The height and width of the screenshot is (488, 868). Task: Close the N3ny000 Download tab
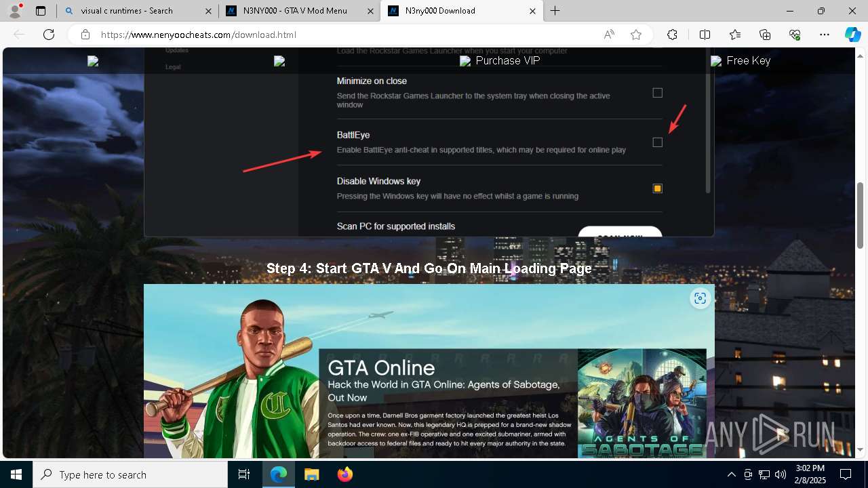[532, 11]
